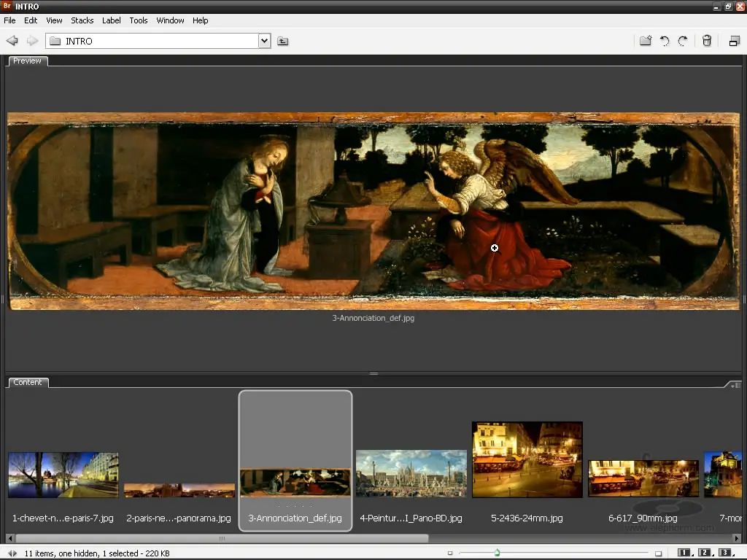Open the Tools menu

139,20
